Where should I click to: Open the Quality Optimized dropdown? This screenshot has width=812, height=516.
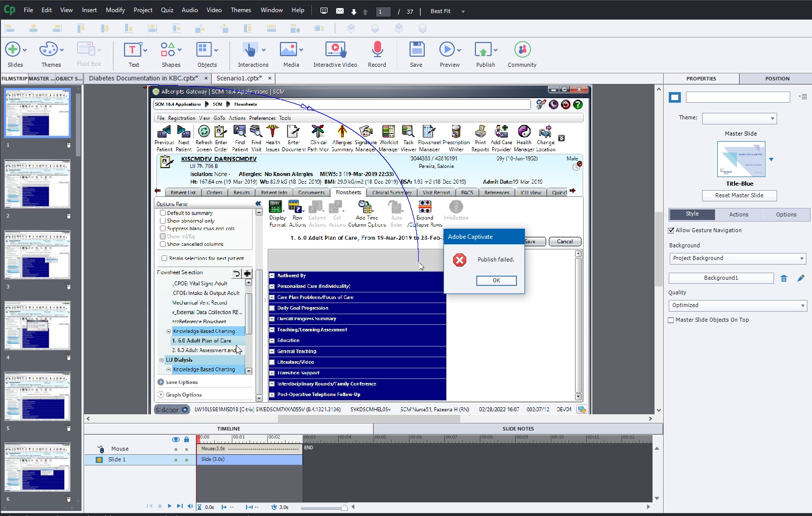point(738,306)
